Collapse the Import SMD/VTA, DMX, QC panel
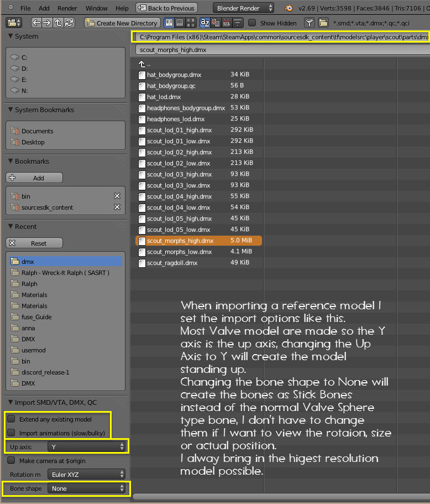 tap(11, 402)
